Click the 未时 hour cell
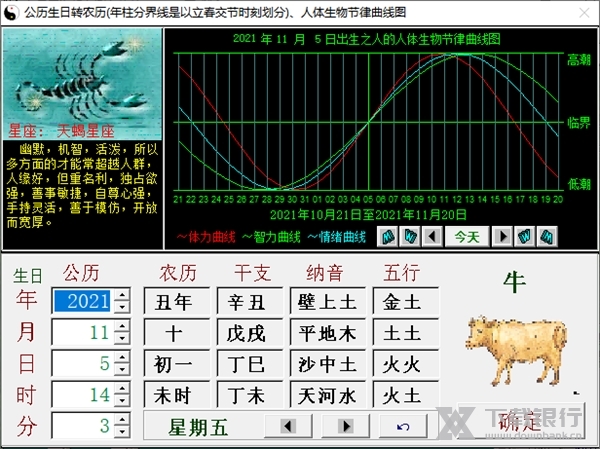This screenshot has height=449, width=600. (176, 395)
